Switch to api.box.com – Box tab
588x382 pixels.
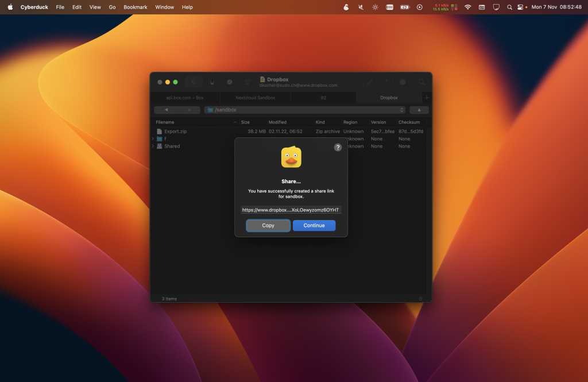[x=185, y=98]
